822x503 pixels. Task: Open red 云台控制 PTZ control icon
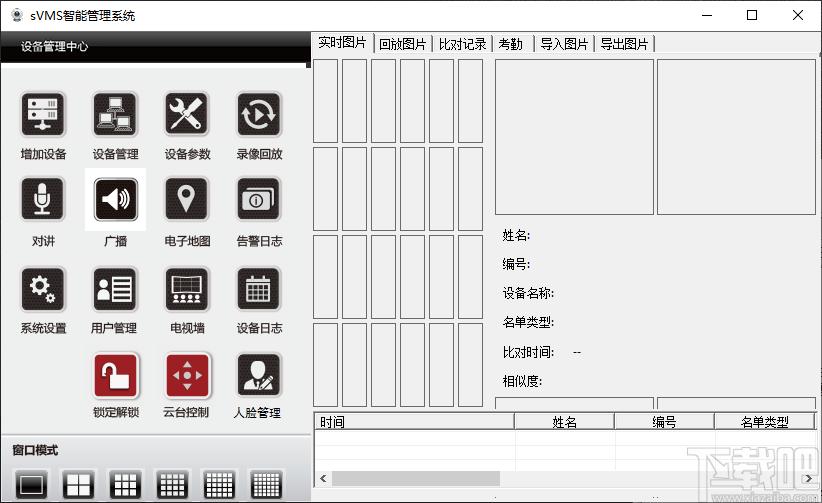tap(187, 376)
